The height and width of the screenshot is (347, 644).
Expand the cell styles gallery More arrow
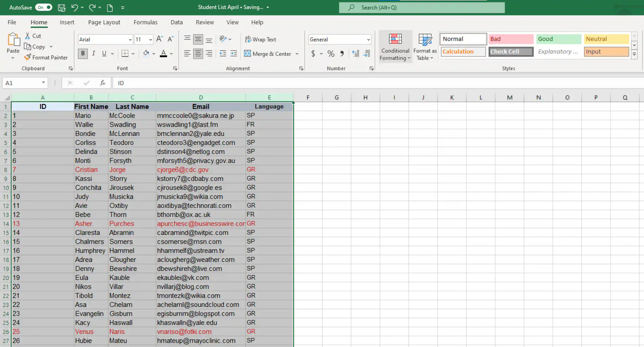[x=635, y=54]
